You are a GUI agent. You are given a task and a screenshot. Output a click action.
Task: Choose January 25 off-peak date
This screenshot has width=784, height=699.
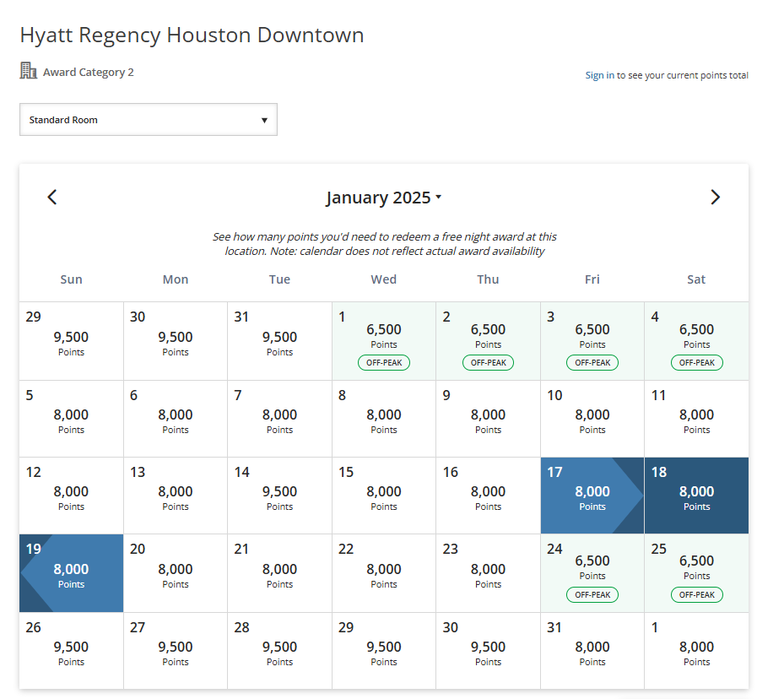[696, 573]
